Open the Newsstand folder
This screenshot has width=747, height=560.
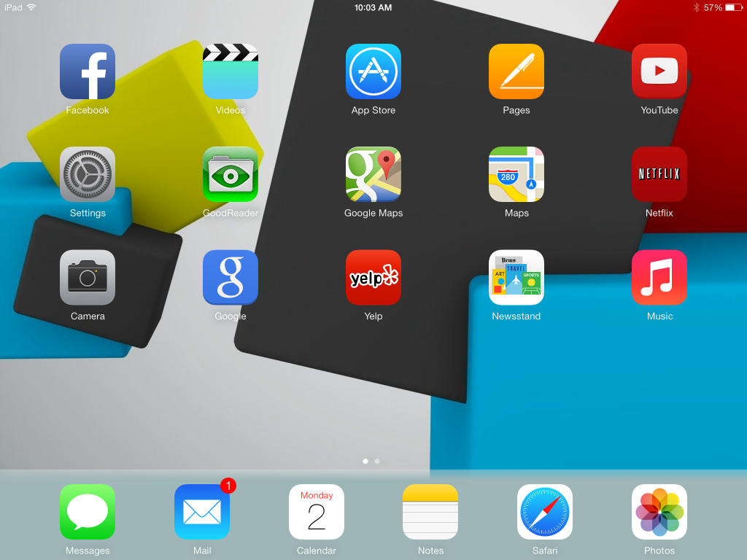[x=516, y=277]
